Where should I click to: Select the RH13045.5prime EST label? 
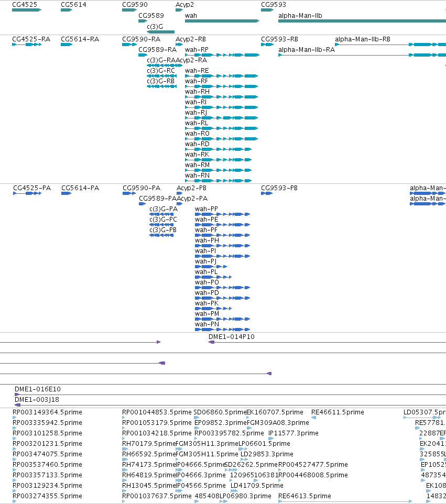[x=149, y=486]
